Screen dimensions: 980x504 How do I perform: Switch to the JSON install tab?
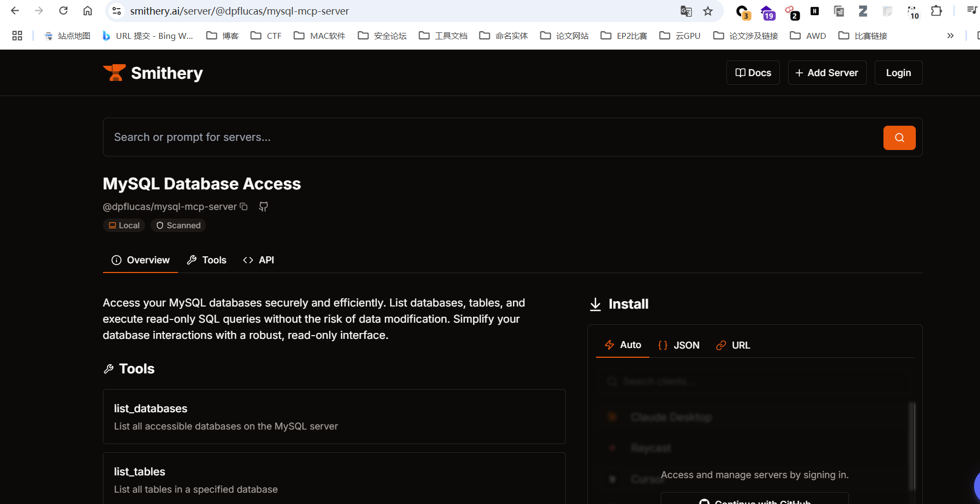(679, 345)
